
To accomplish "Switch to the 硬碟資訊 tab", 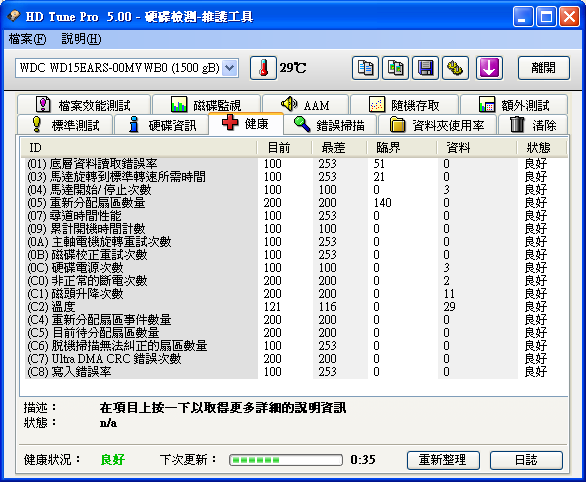I will point(161,125).
